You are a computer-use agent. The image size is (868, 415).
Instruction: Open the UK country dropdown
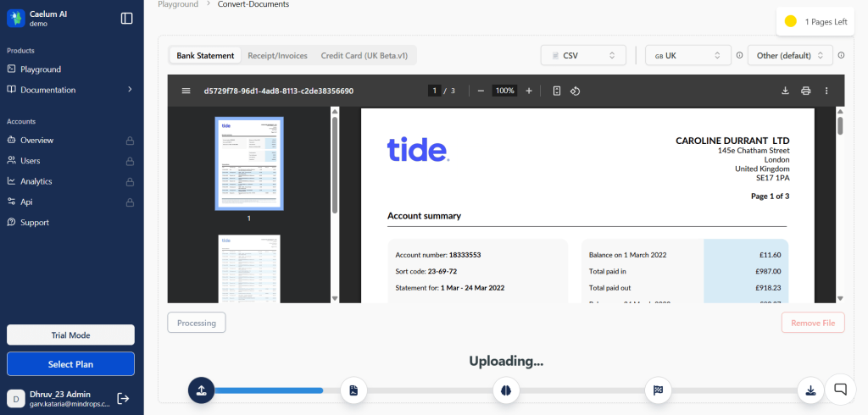[x=688, y=55]
